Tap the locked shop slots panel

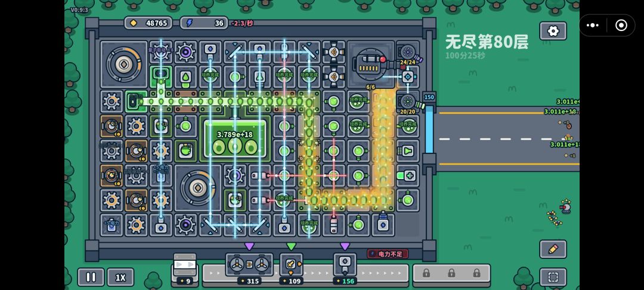tap(451, 273)
